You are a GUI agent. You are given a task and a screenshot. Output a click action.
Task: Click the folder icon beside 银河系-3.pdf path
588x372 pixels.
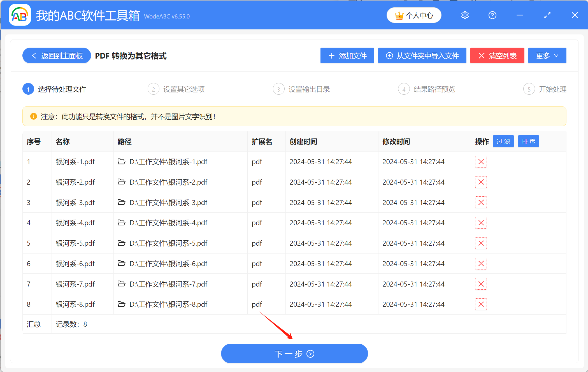point(121,202)
